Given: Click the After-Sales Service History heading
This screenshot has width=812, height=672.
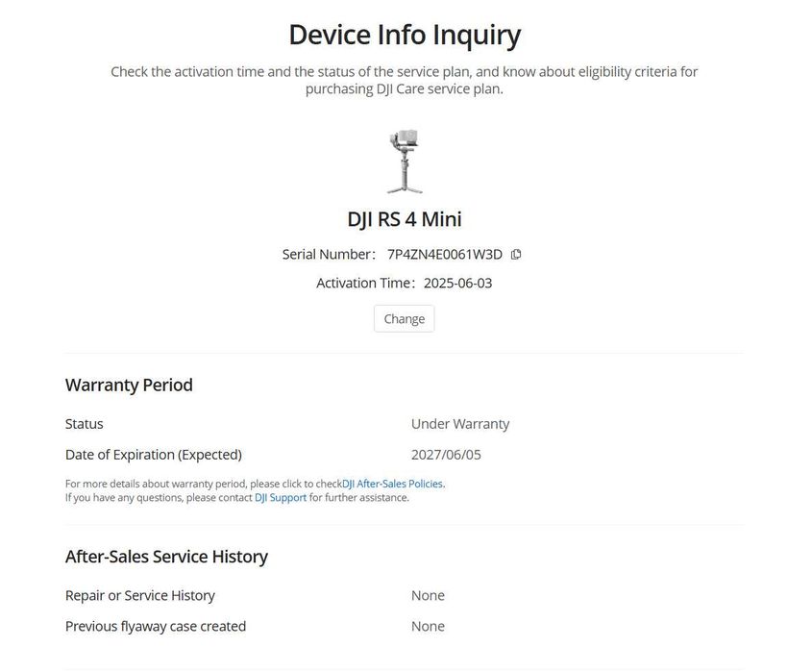Looking at the screenshot, I should pos(167,557).
